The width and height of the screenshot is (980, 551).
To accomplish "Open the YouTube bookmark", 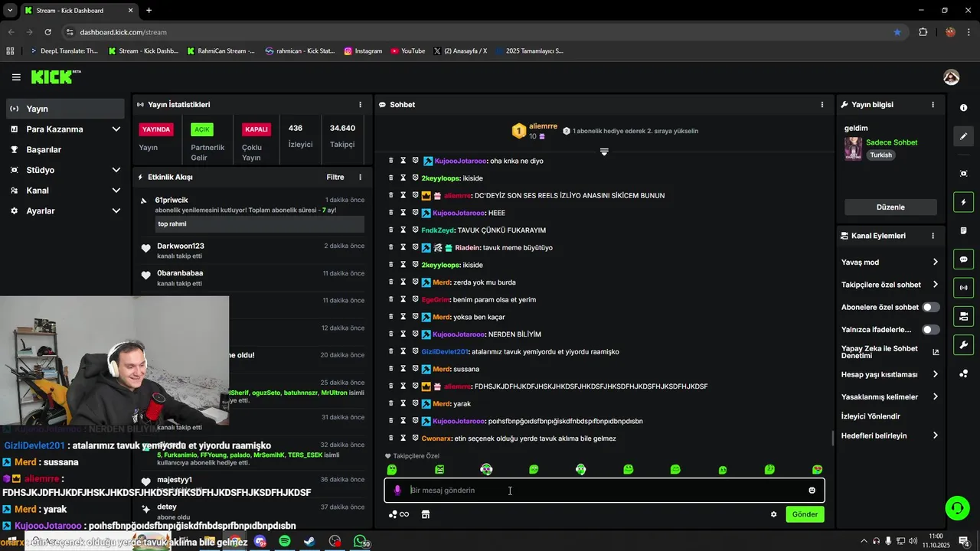I will (407, 51).
